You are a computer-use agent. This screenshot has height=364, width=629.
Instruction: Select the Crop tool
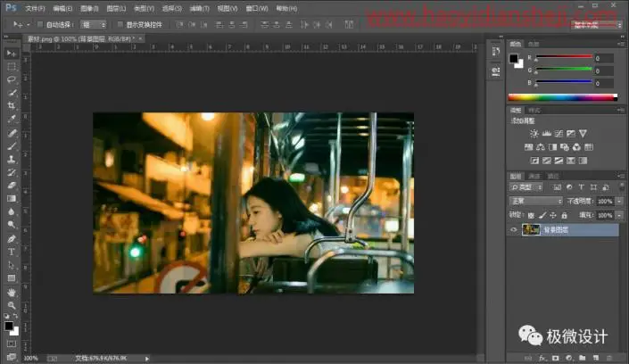[12, 106]
